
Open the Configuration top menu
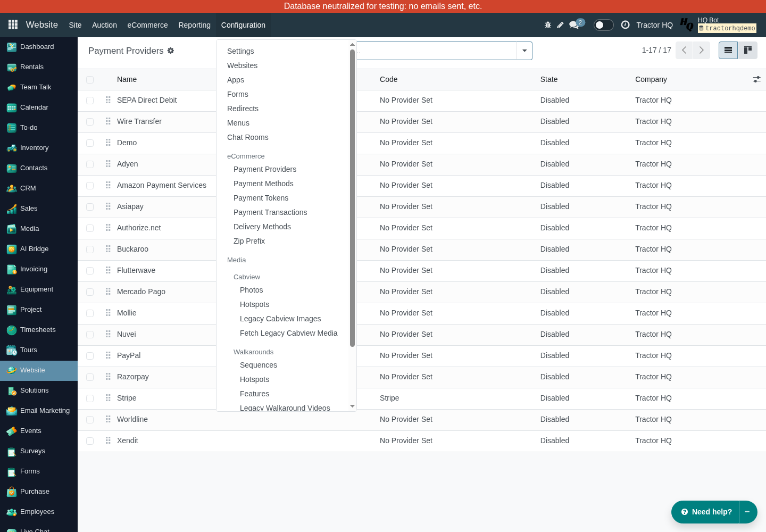coord(243,25)
